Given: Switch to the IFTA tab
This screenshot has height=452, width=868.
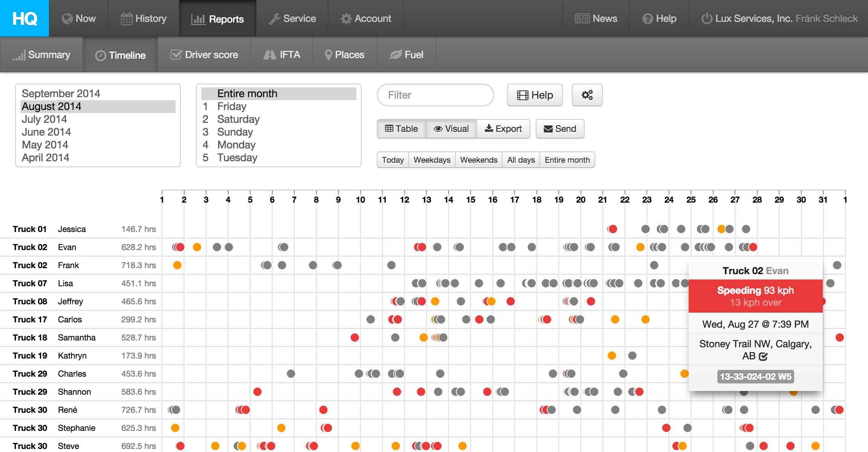Looking at the screenshot, I should pos(282,55).
